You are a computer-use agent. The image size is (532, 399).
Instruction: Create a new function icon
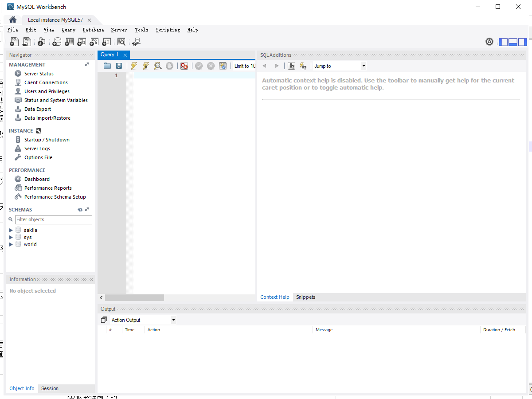click(106, 42)
